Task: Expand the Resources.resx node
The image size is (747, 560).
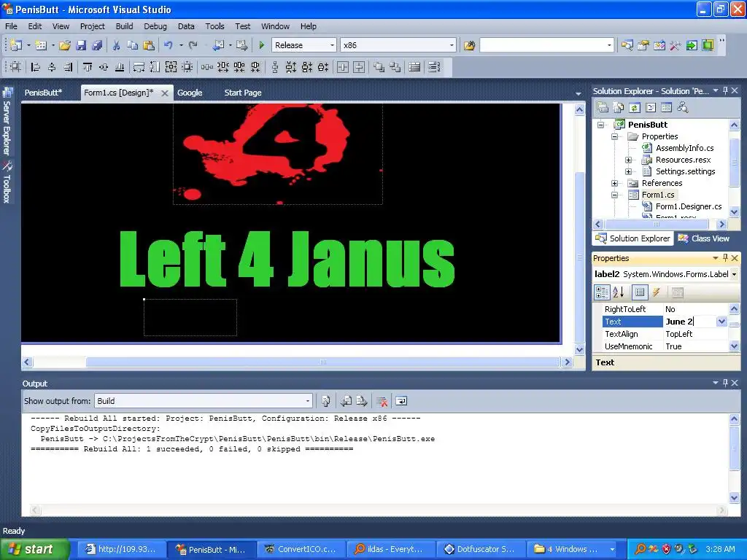Action: pyautogui.click(x=628, y=160)
